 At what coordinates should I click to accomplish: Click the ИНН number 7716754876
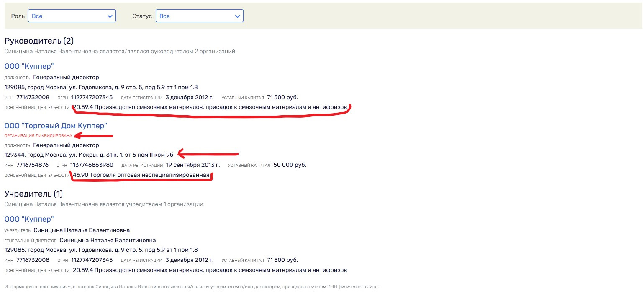(33, 165)
